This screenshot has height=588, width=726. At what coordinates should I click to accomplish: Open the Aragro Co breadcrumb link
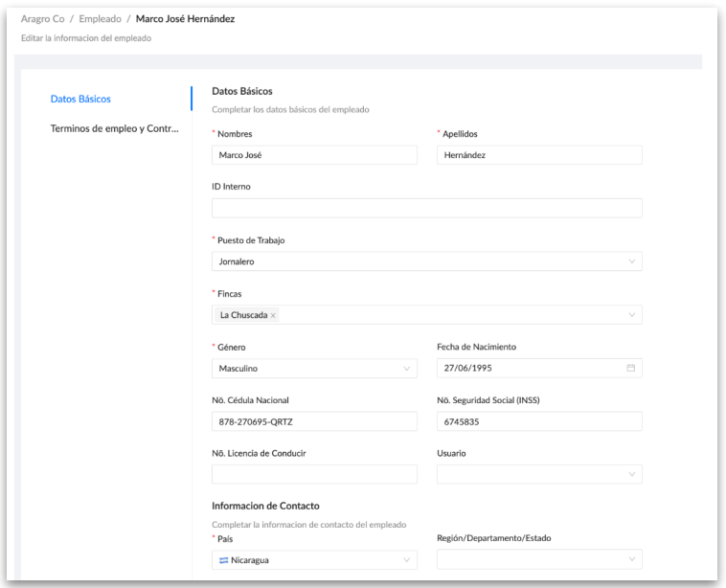click(42, 19)
